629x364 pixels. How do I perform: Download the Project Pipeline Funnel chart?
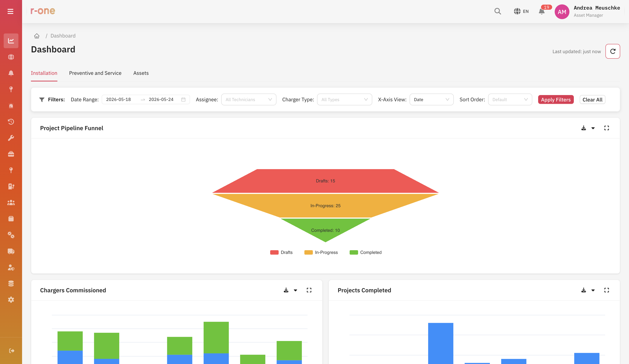tap(583, 128)
